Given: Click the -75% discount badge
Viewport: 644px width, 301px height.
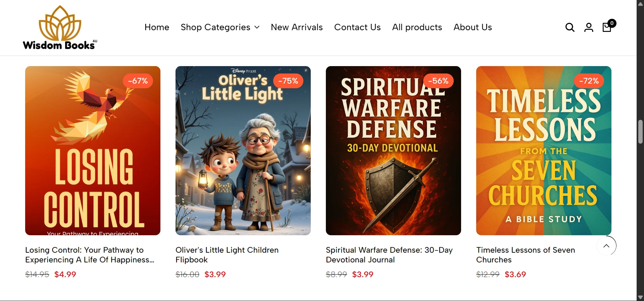Looking at the screenshot, I should click(x=288, y=81).
